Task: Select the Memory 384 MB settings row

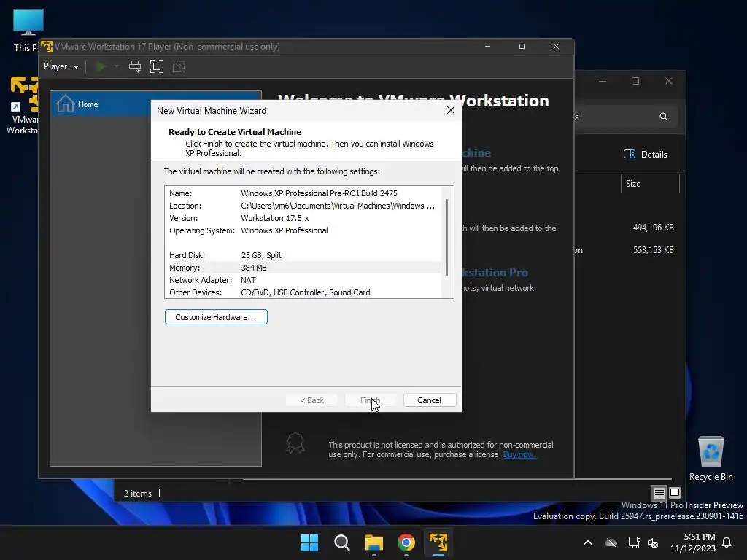Action: tap(303, 268)
